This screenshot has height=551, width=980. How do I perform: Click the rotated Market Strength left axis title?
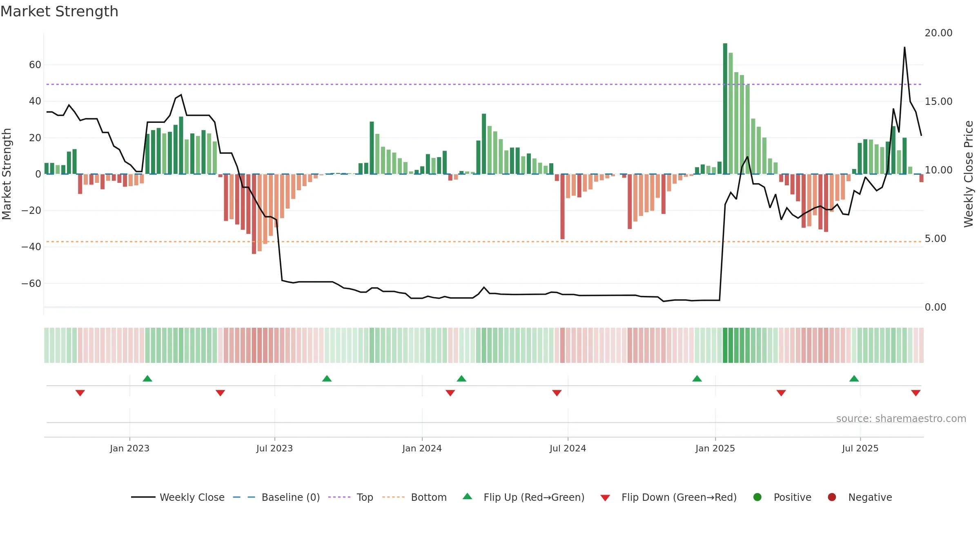(x=7, y=174)
